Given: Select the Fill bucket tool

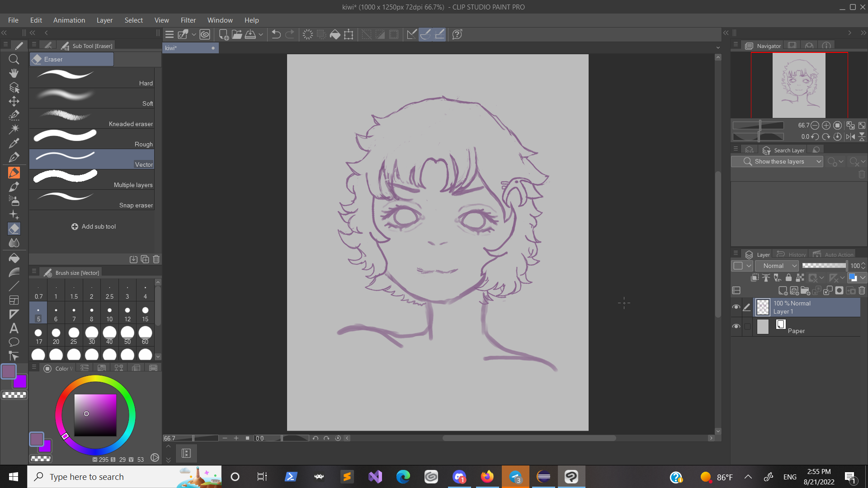Looking at the screenshot, I should pyautogui.click(x=14, y=258).
